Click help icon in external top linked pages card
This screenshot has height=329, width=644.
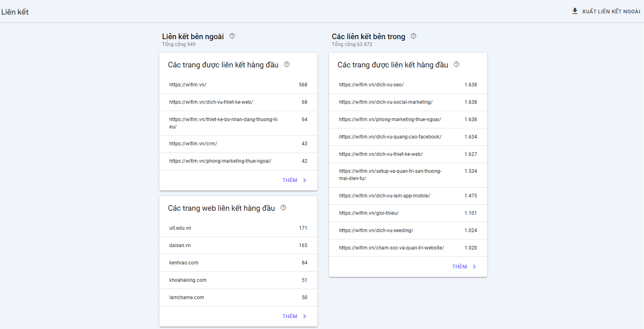(x=287, y=64)
